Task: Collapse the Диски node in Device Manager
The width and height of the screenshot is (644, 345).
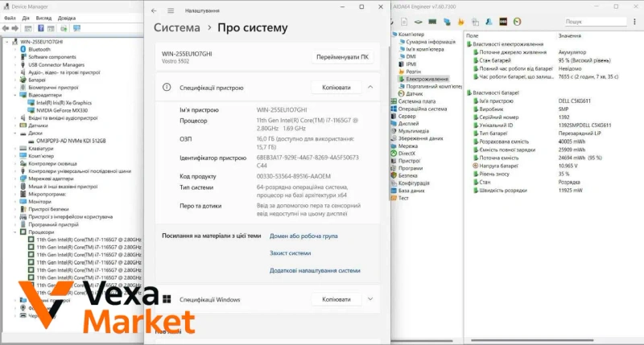Action: [15, 133]
